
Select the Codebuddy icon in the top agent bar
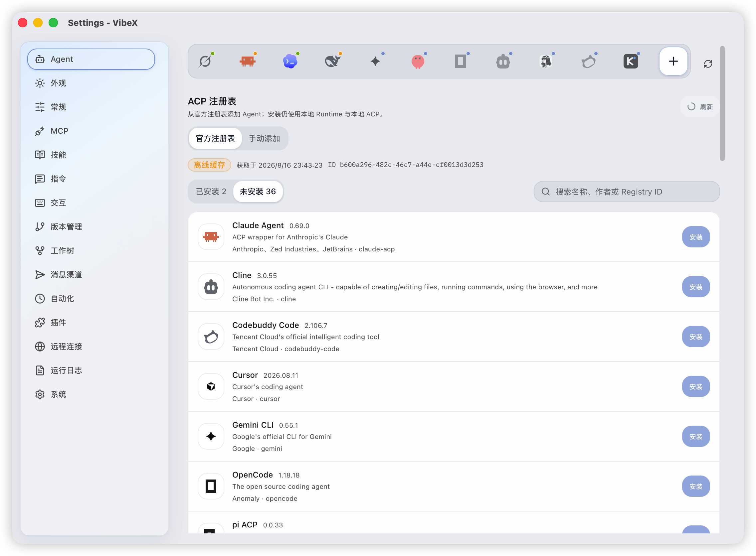tap(588, 61)
